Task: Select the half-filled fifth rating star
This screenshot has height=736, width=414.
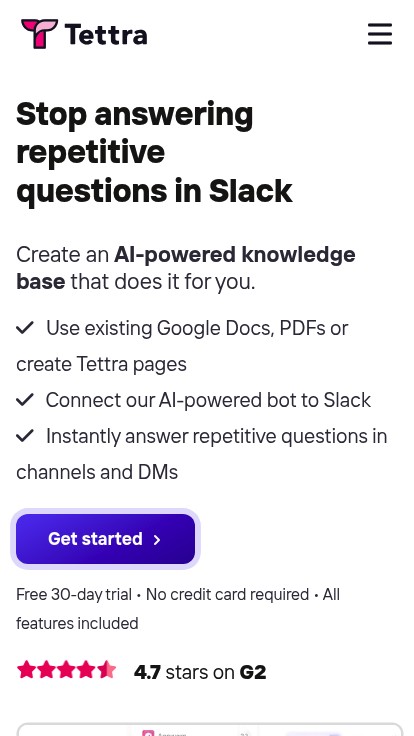Action: pyautogui.click(x=107, y=670)
